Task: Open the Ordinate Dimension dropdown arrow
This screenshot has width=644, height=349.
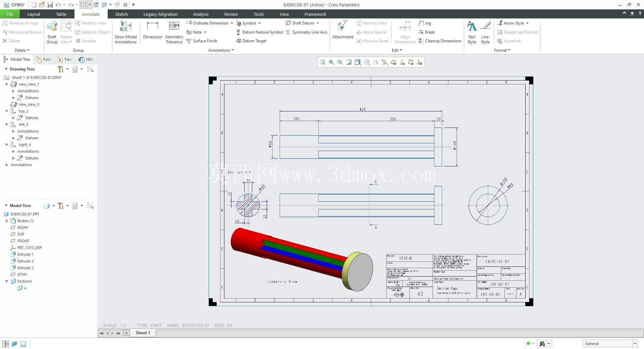Action: point(232,23)
